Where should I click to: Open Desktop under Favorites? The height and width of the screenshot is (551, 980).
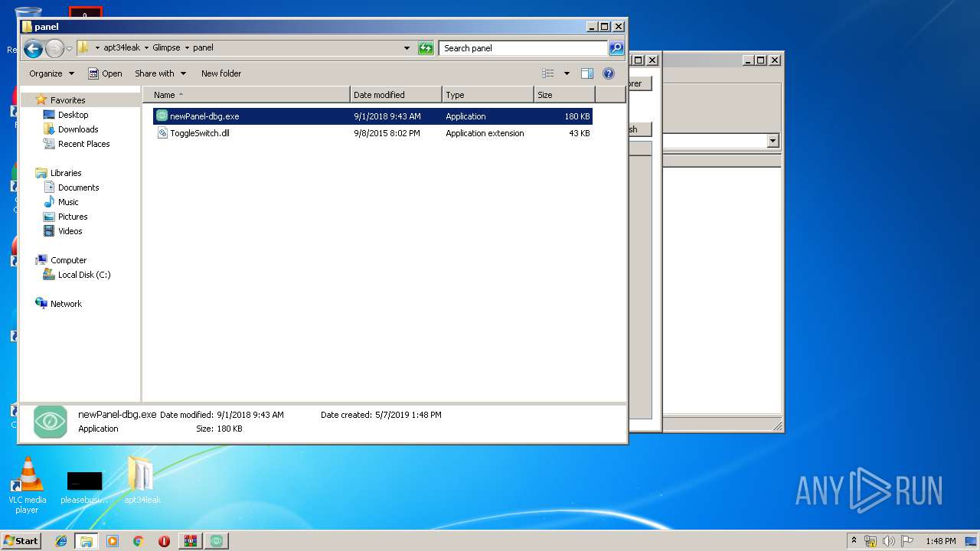[x=73, y=115]
